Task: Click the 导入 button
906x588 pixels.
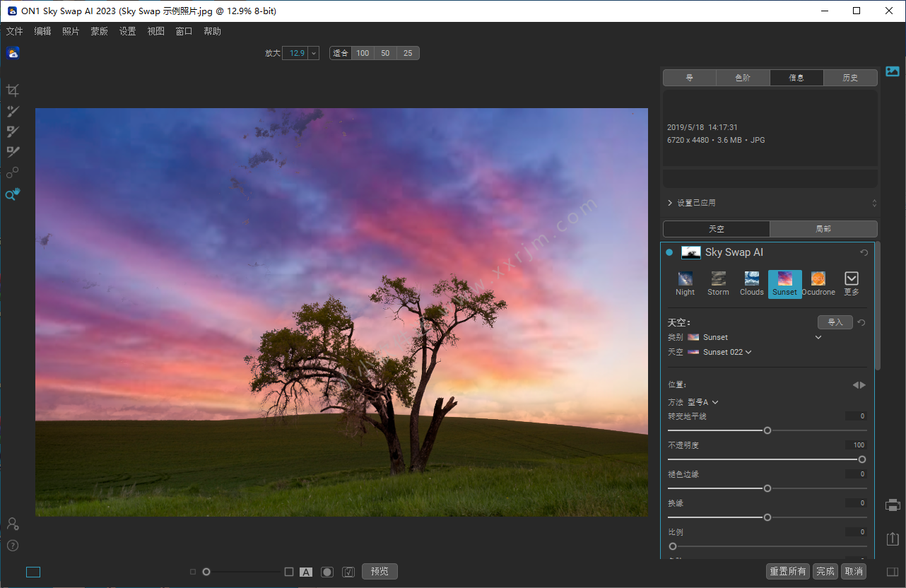Action: coord(835,322)
